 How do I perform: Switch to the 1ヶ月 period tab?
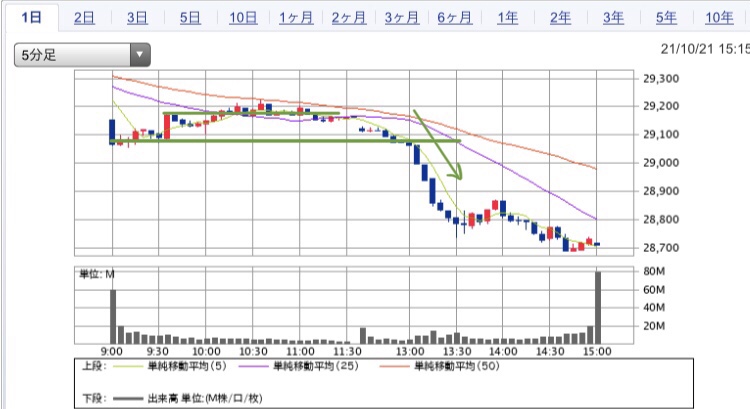[296, 18]
